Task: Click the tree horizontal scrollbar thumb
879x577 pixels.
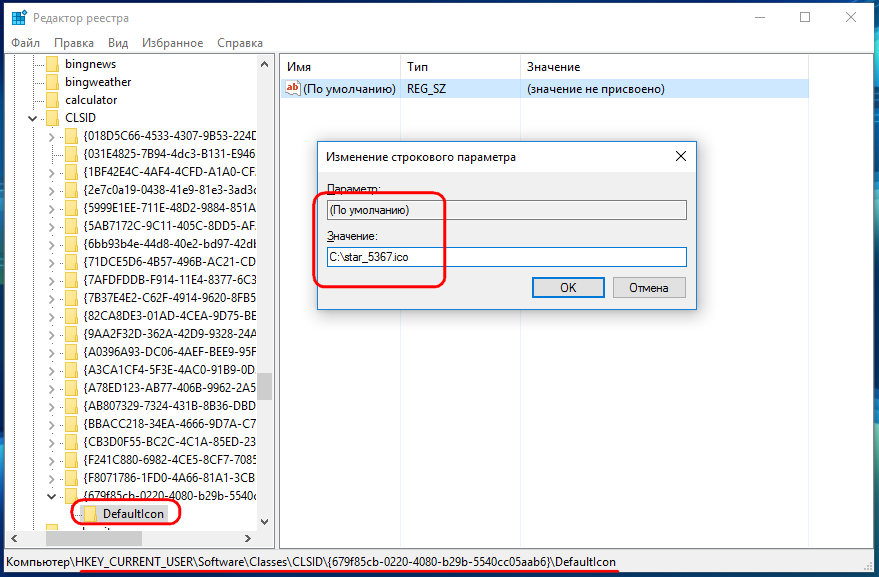Action: (x=94, y=538)
